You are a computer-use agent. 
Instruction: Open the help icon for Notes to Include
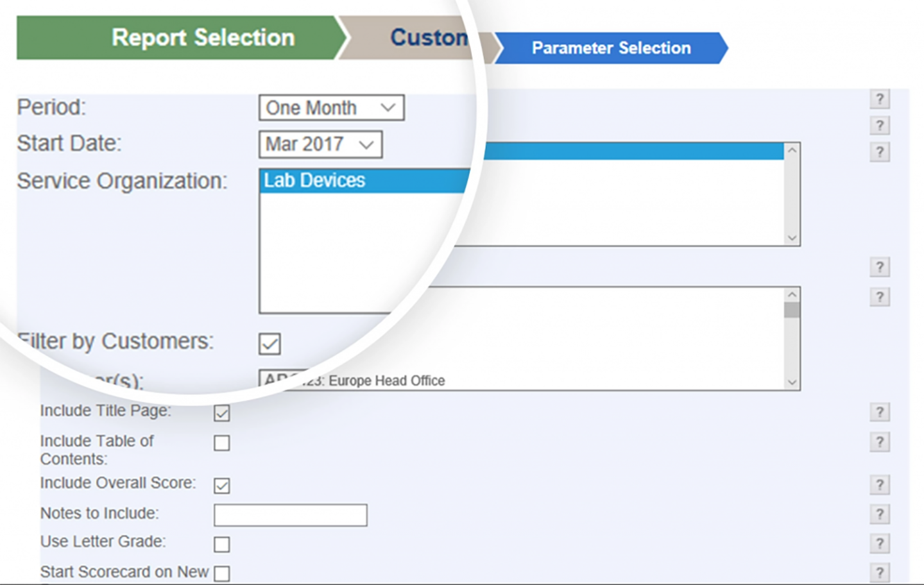pyautogui.click(x=880, y=514)
